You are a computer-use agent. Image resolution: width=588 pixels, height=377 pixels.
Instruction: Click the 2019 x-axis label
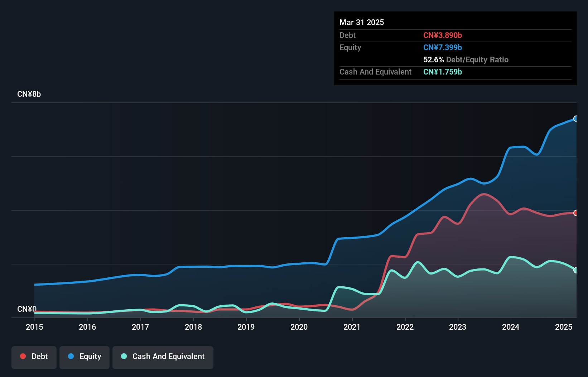click(x=246, y=327)
